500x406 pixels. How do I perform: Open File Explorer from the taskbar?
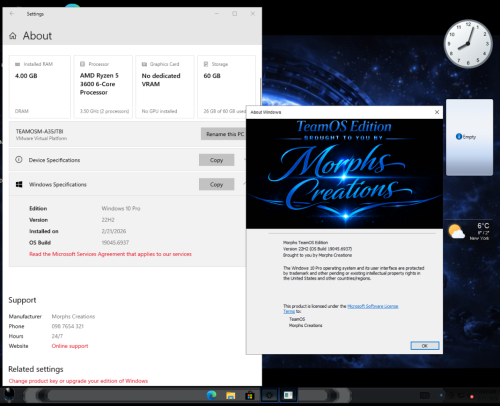[230, 396]
